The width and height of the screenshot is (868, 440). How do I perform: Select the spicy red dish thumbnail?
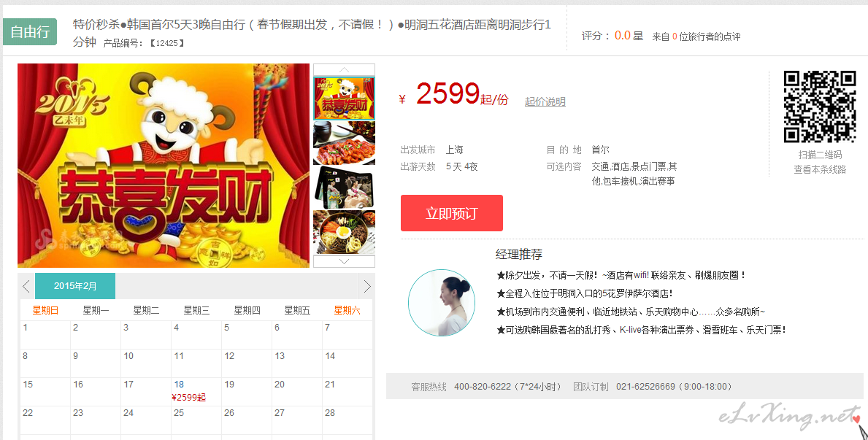click(345, 143)
